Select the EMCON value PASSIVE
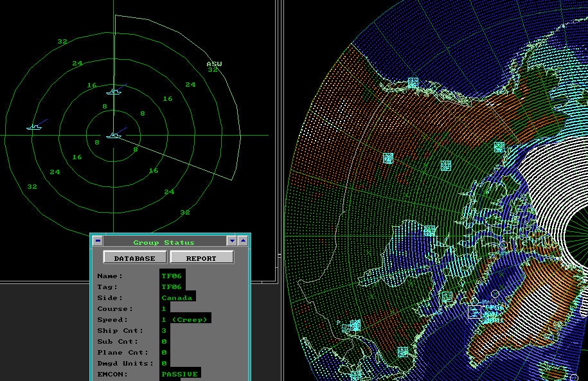 [180, 373]
